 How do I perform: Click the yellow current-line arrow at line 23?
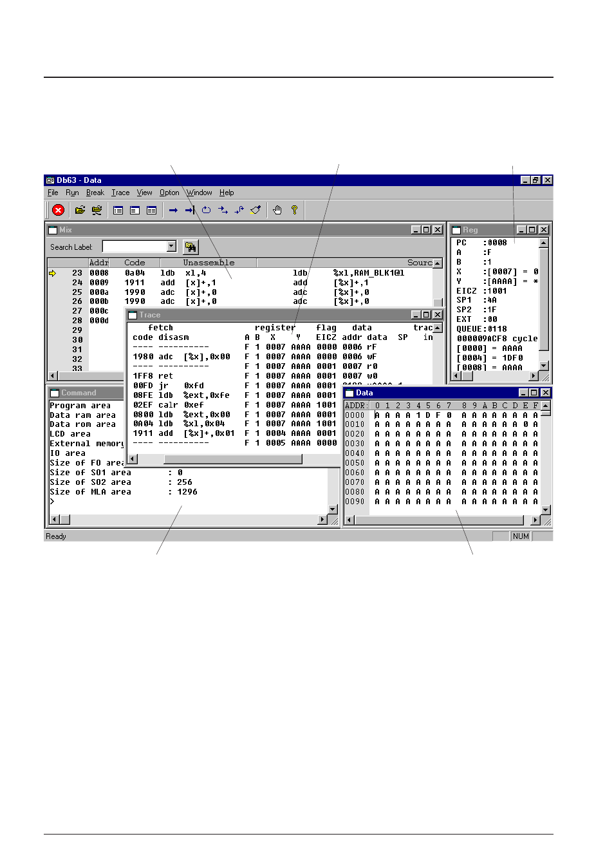(52, 273)
